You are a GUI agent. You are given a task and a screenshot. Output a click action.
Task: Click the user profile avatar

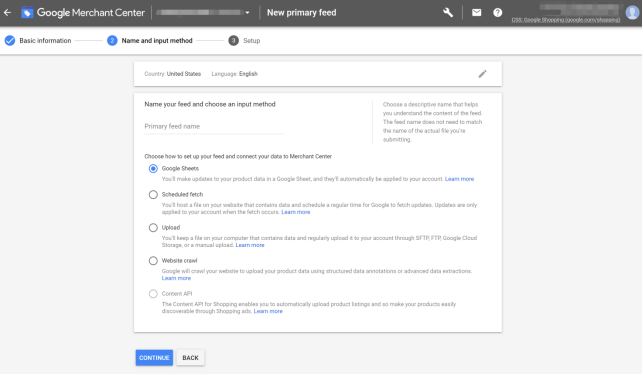(x=632, y=12)
